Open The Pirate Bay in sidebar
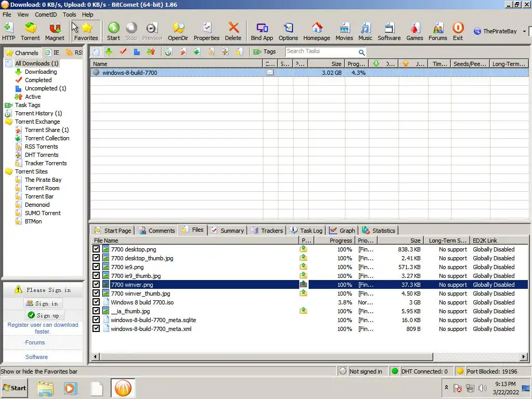The height and width of the screenshot is (399, 532). 43,180
